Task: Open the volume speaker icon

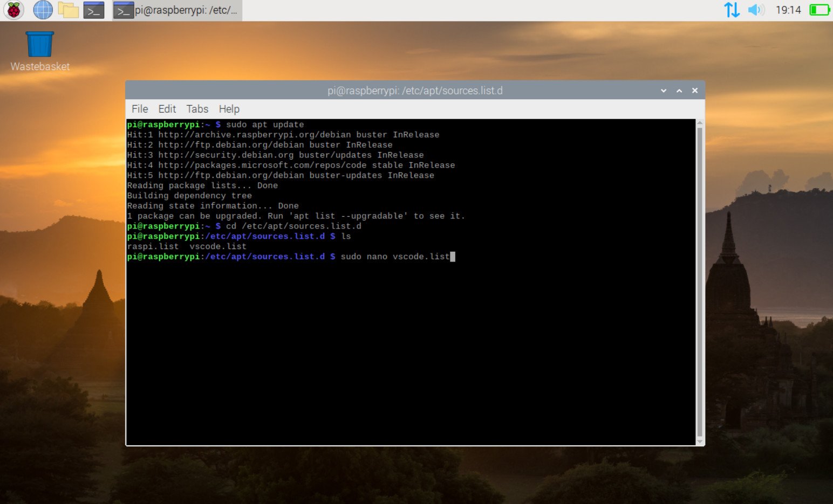Action: [x=756, y=10]
